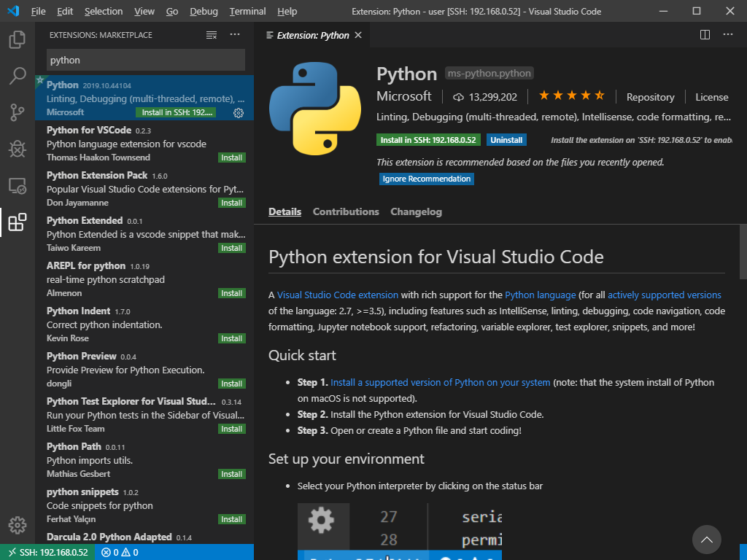The width and height of the screenshot is (747, 560).
Task: Close the Extension: Python tab
Action: tap(358, 35)
